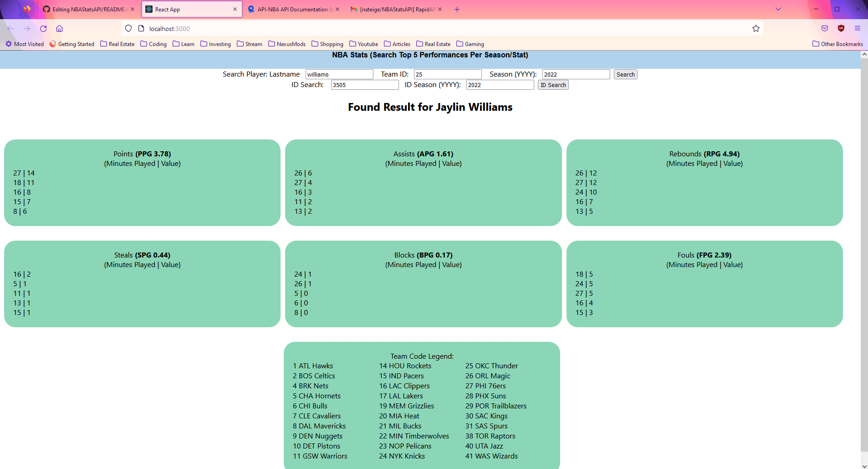This screenshot has height=469, width=868.
Task: Save the page to Pocket
Action: [x=824, y=28]
